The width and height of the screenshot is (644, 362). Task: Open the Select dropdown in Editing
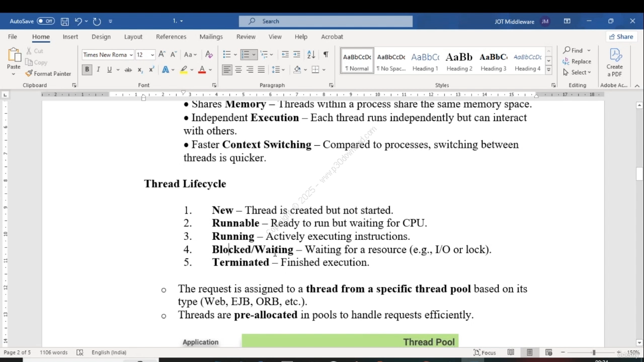pos(577,72)
